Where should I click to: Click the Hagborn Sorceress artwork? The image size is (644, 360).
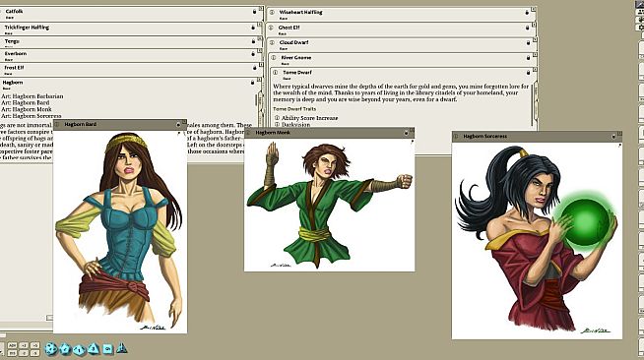pos(537,241)
